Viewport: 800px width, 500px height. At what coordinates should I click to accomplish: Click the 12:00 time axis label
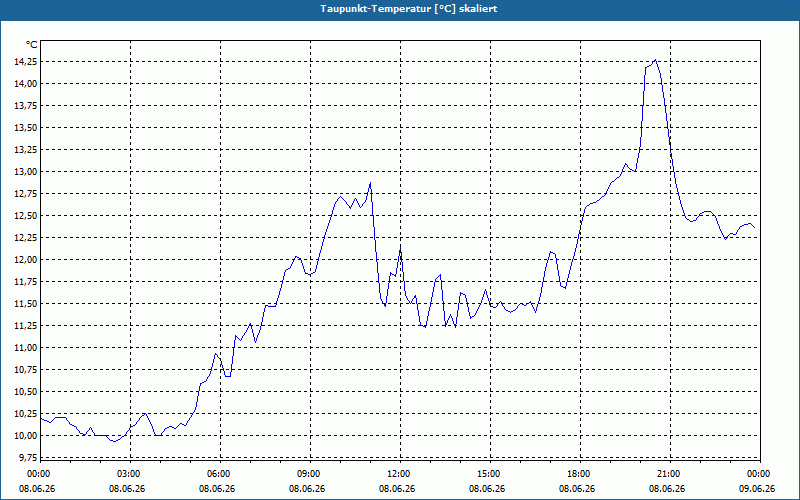[401, 474]
